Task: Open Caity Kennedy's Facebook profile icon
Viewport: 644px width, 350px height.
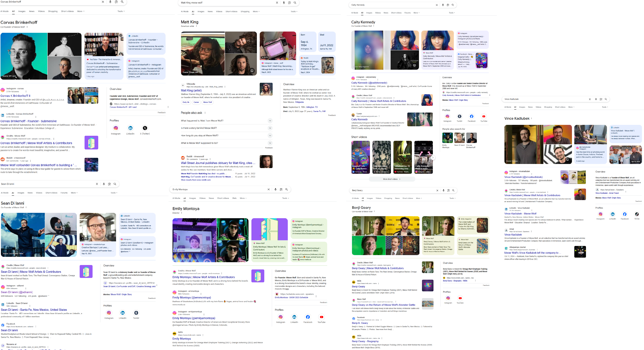Action: tap(471, 116)
